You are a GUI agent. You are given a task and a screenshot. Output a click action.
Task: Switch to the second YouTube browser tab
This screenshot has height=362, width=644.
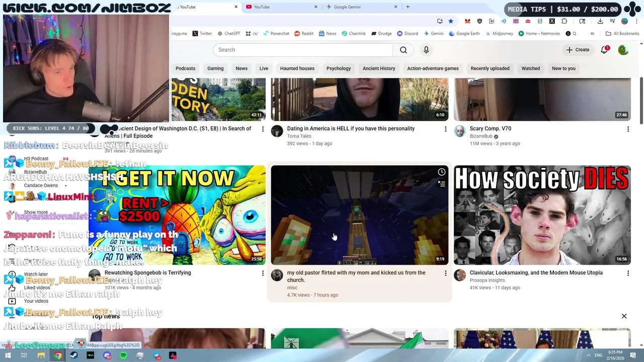pos(282,7)
